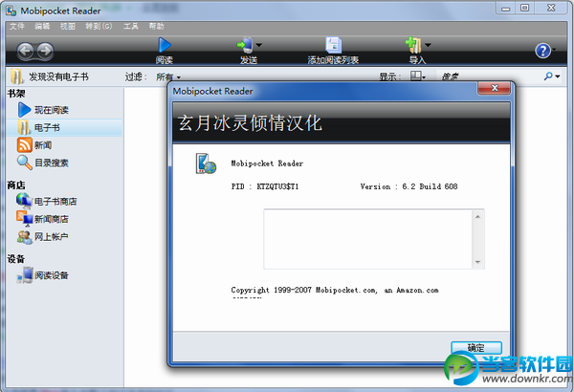Open the 编辑 menu
The width and height of the screenshot is (574, 392).
pyautogui.click(x=42, y=26)
